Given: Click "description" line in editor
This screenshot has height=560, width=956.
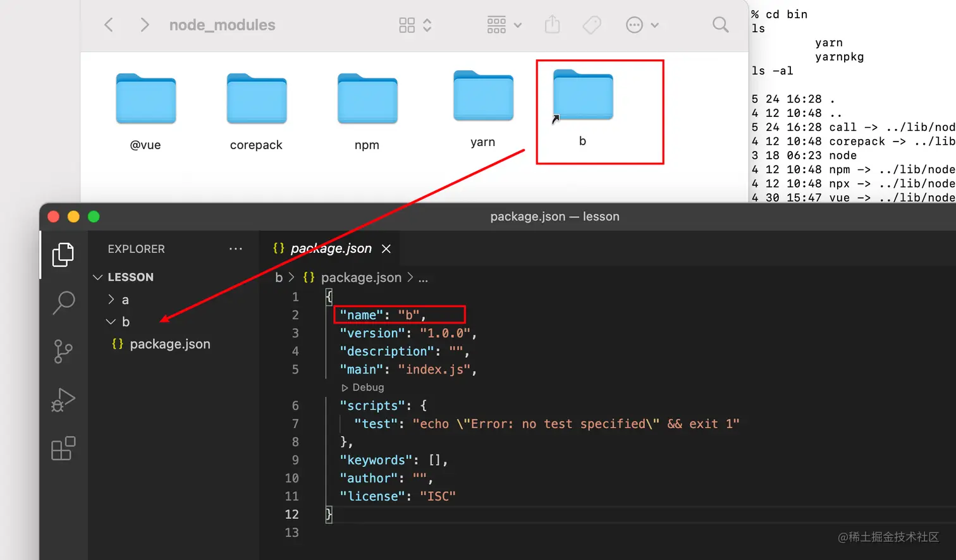Looking at the screenshot, I should tap(405, 351).
